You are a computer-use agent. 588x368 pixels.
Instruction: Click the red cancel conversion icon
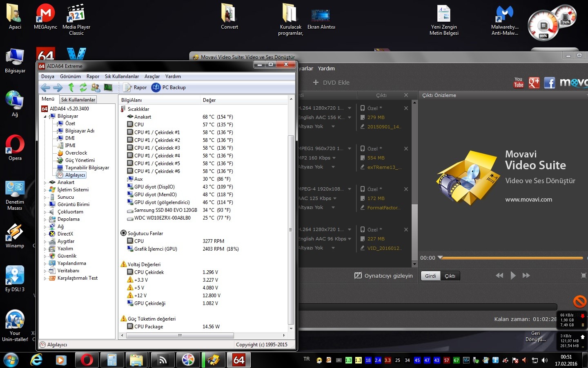[x=579, y=301]
